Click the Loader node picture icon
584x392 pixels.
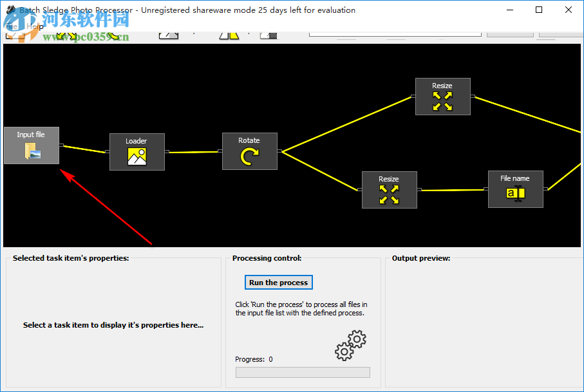pyautogui.click(x=137, y=156)
